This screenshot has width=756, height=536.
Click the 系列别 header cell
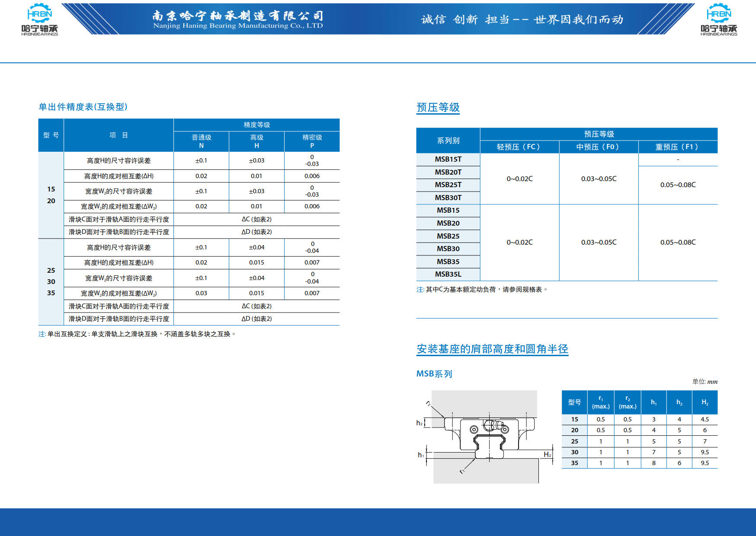448,140
